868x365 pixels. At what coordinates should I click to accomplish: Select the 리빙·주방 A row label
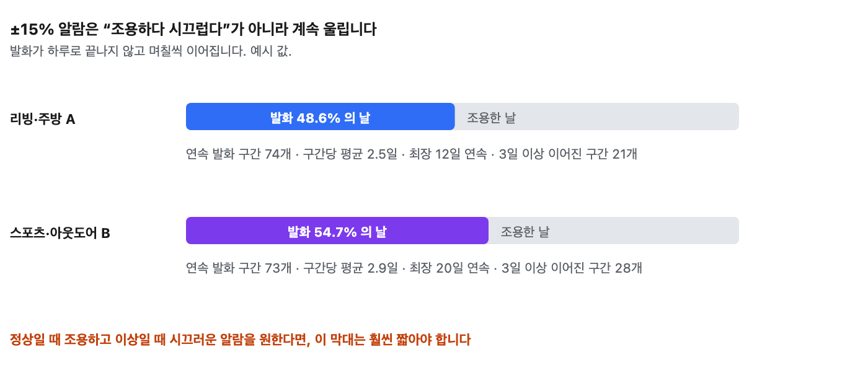tap(43, 119)
